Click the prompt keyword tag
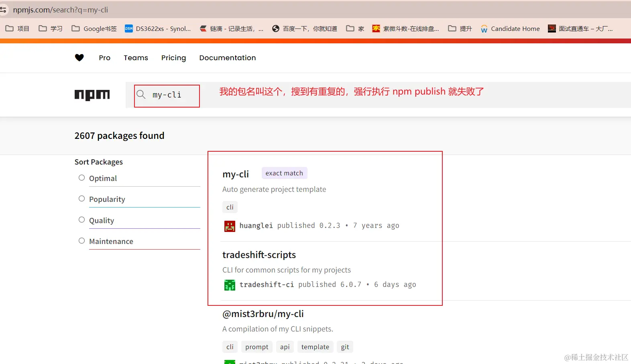 coord(257,347)
